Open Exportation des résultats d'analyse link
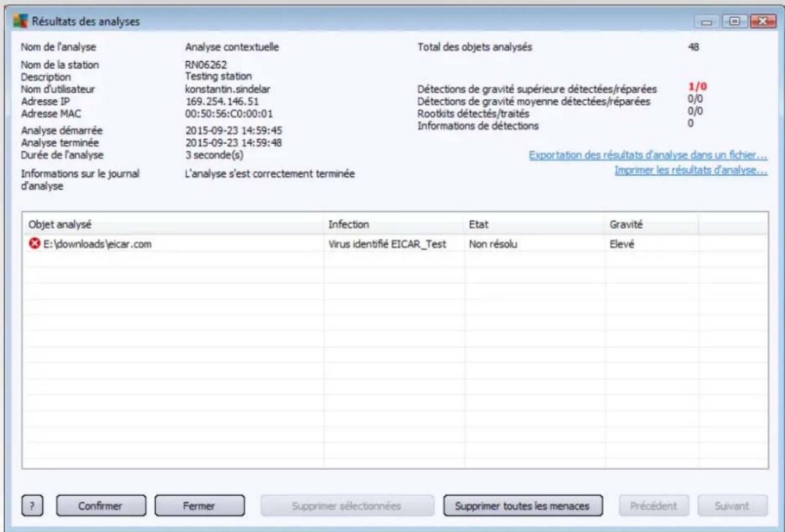 click(648, 155)
